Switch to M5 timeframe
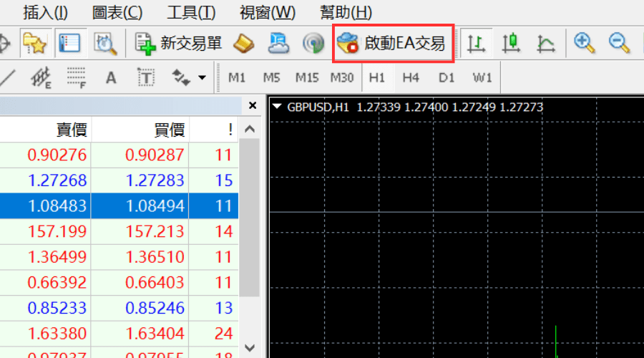This screenshot has width=644, height=358. click(271, 77)
